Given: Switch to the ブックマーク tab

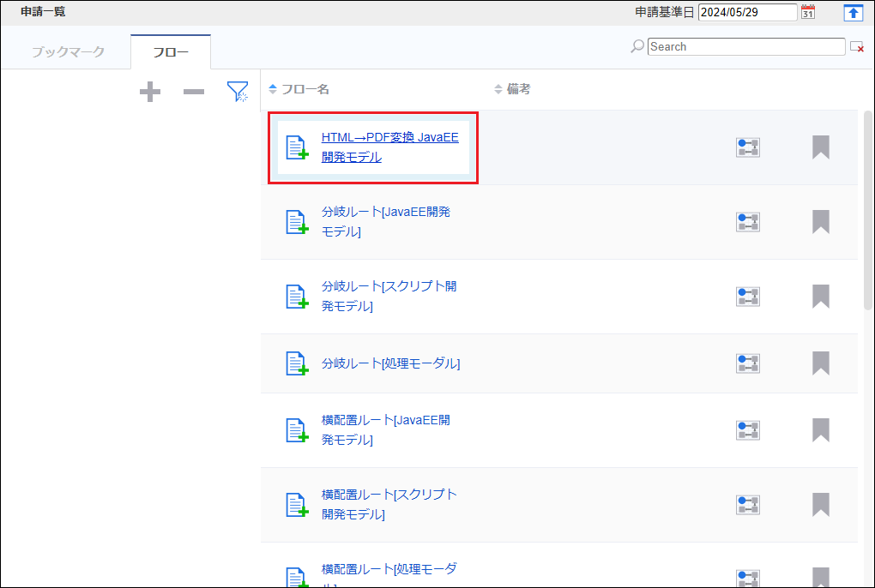Looking at the screenshot, I should click(x=68, y=51).
